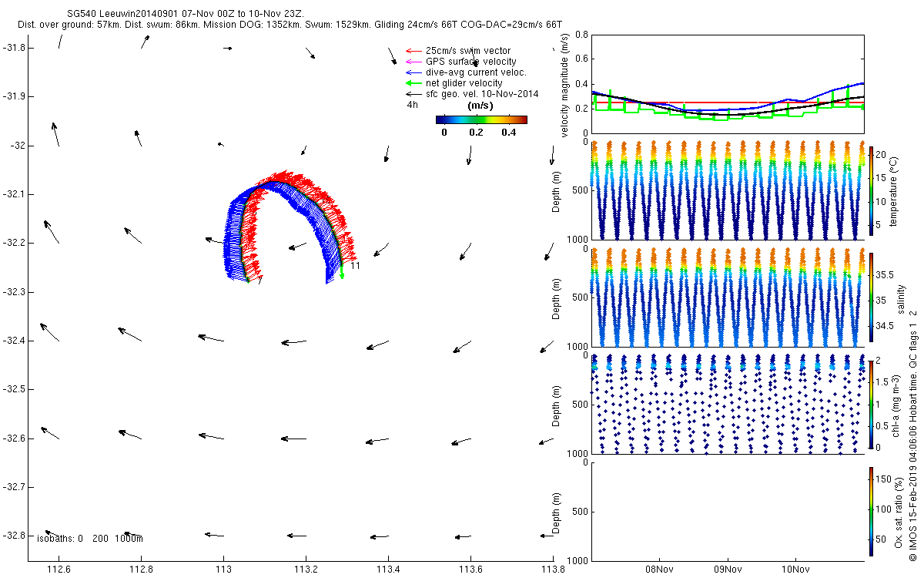
Task: Click the temperature colorbar scale
Action: [871, 190]
